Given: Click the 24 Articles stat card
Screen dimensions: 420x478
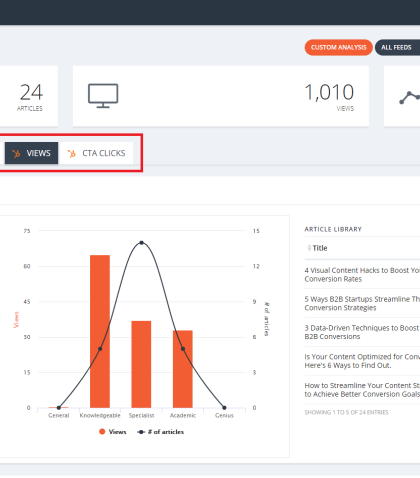Looking at the screenshot, I should (x=29, y=96).
